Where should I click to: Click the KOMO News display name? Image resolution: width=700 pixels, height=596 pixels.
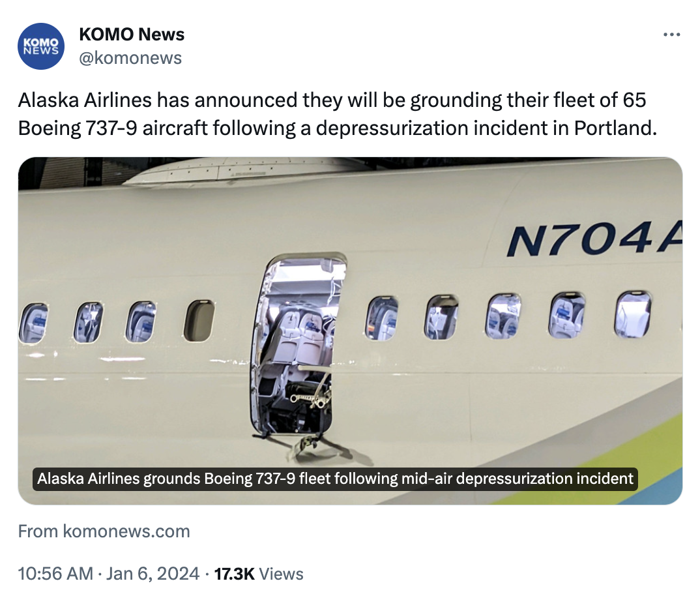(131, 34)
